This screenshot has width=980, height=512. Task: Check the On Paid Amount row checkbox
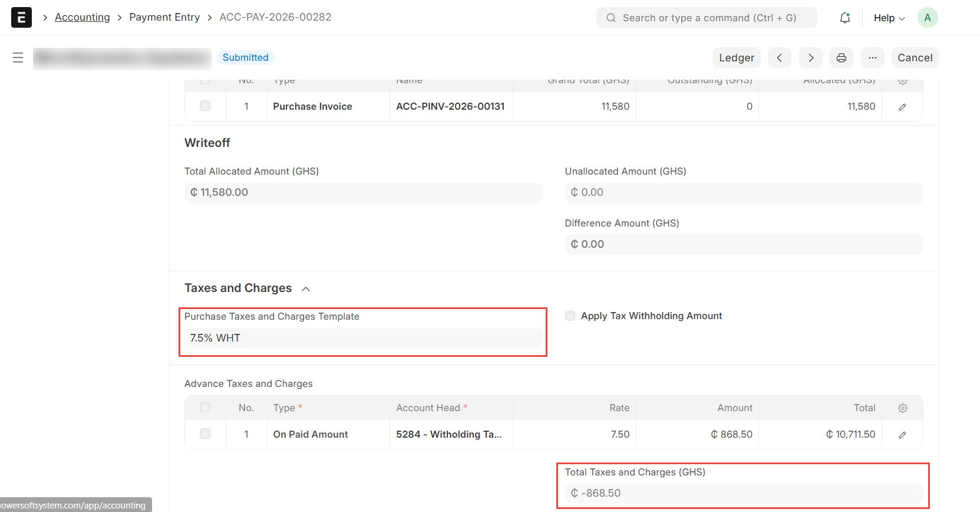point(205,434)
